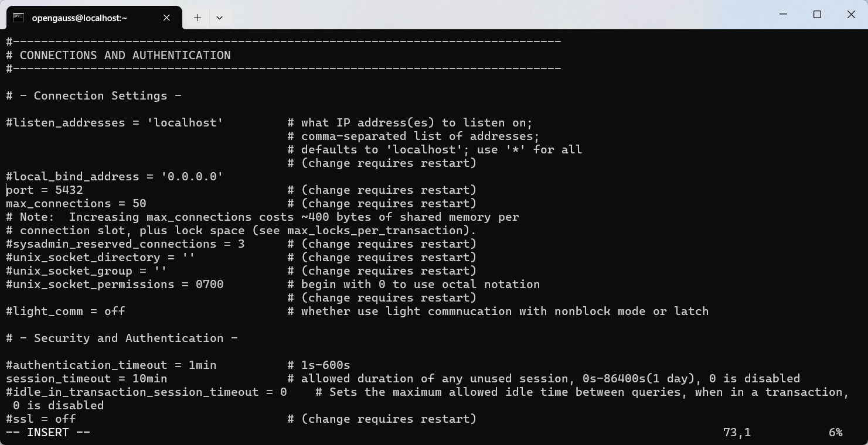Expand the new tab profile dropdown
Viewport: 868px width, 445px height.
click(x=219, y=18)
